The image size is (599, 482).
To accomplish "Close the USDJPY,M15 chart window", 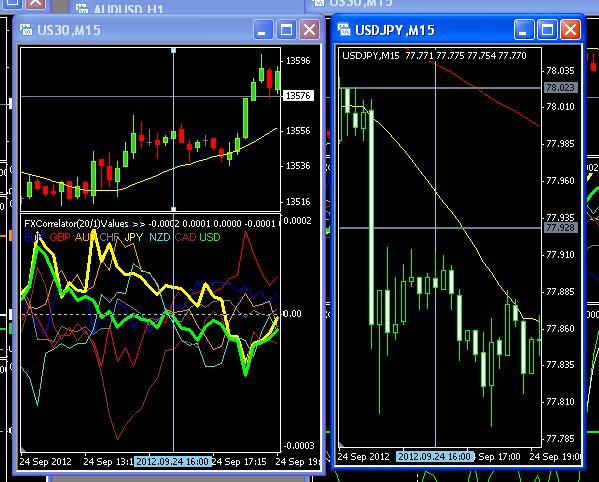I will pyautogui.click(x=570, y=30).
